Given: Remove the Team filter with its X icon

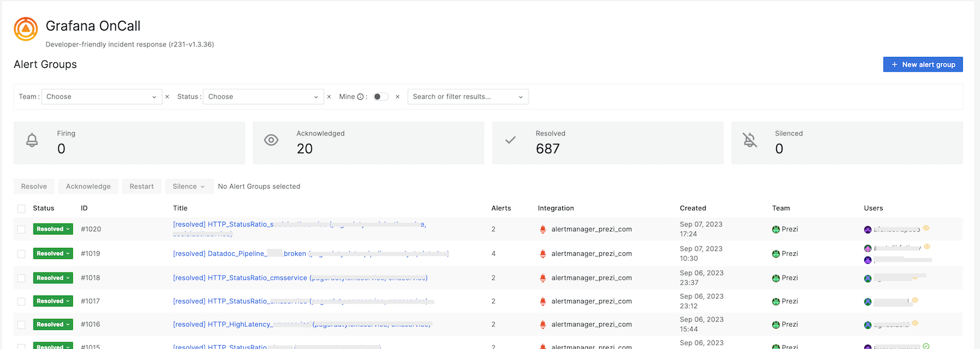Looking at the screenshot, I should [x=167, y=97].
